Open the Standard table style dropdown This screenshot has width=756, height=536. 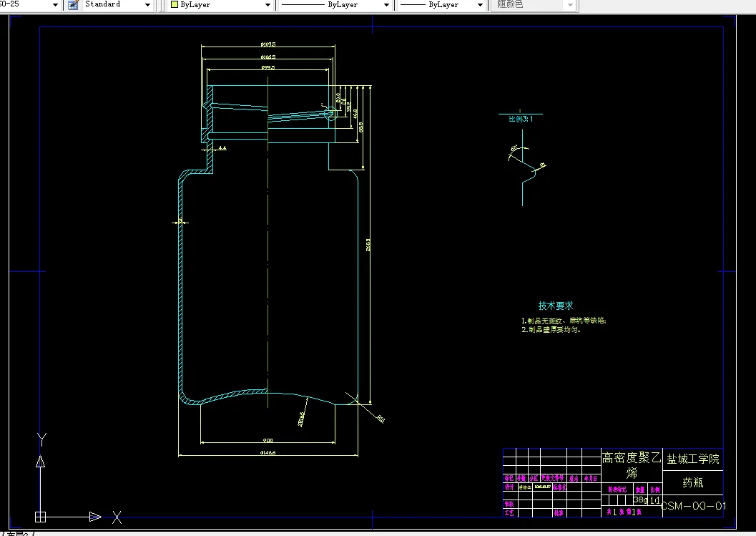(x=147, y=5)
